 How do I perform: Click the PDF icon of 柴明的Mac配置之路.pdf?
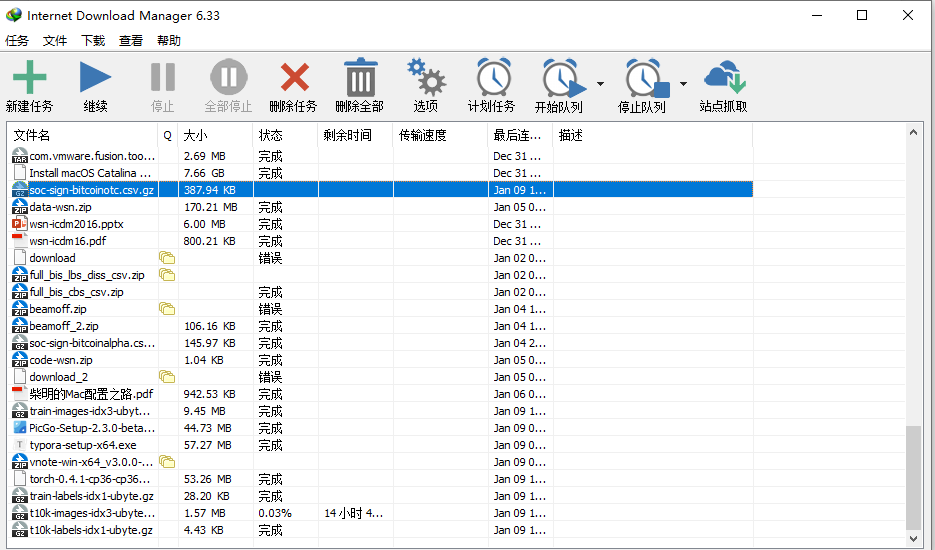pos(20,394)
